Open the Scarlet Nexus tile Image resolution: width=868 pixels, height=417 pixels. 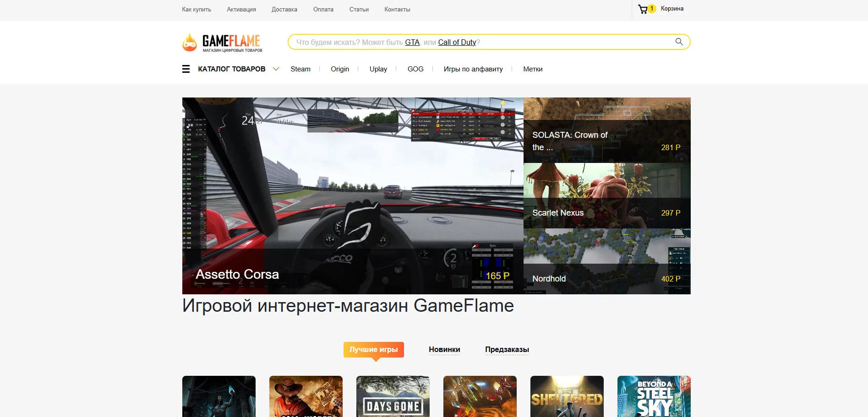tap(607, 196)
